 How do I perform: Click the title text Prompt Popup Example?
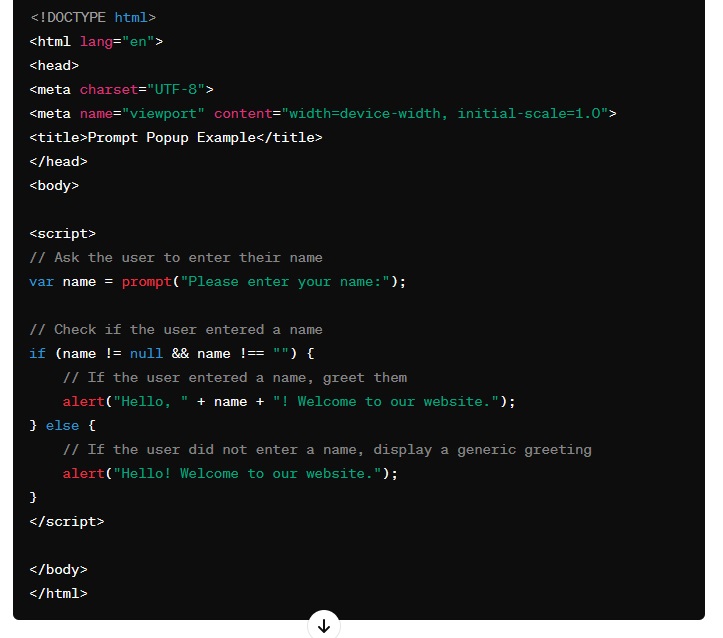click(172, 137)
